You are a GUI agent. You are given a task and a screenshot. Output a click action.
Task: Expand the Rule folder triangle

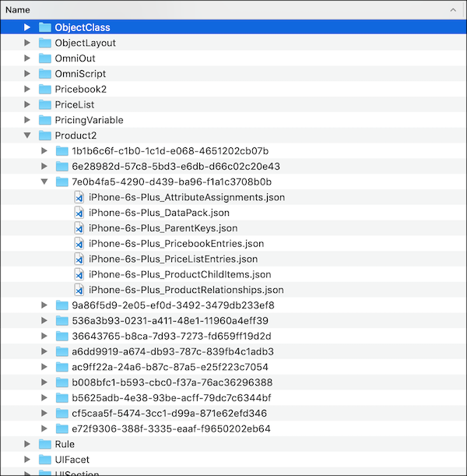(27, 444)
